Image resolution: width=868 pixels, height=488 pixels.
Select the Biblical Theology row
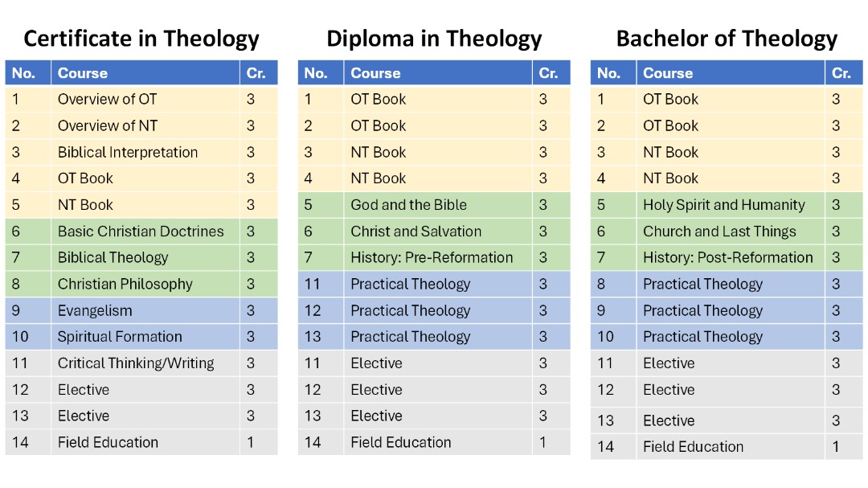(x=113, y=258)
